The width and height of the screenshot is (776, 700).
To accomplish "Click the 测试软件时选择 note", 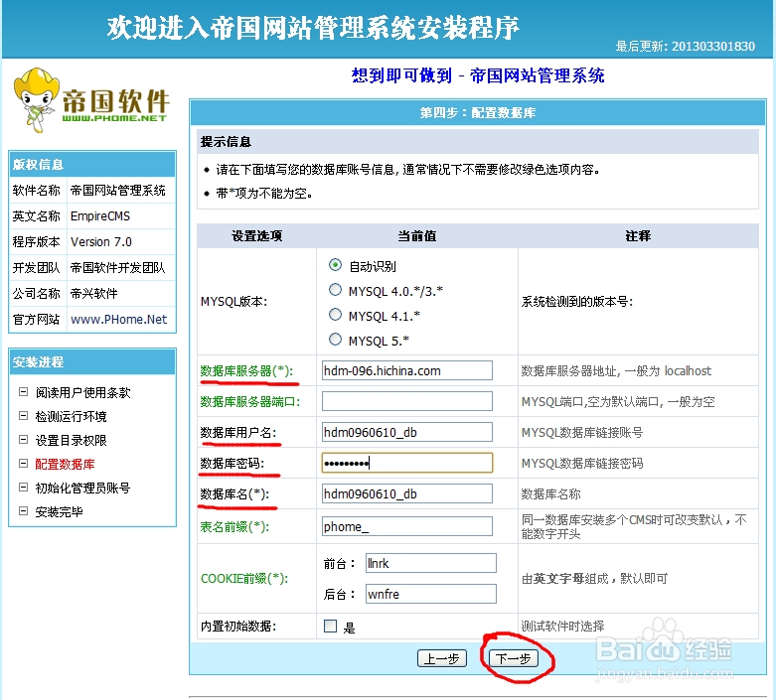I will click(562, 627).
